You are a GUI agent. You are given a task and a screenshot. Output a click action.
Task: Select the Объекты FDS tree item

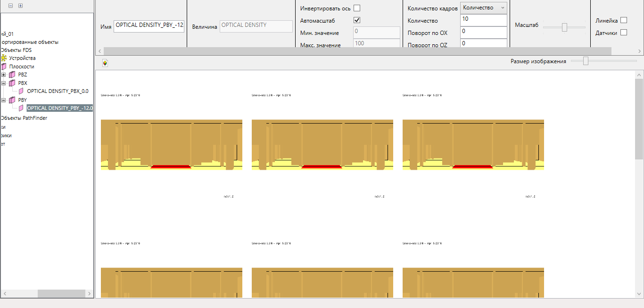(x=16, y=50)
